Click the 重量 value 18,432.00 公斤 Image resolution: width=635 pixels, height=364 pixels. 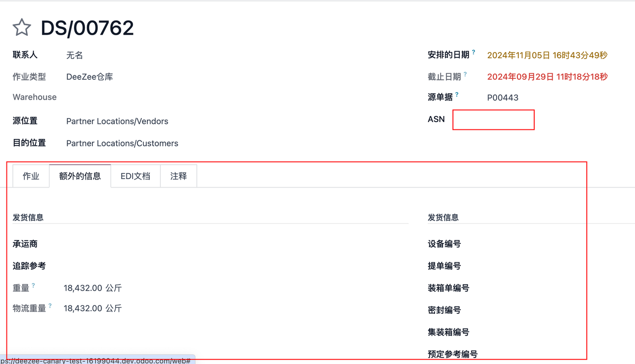point(92,288)
